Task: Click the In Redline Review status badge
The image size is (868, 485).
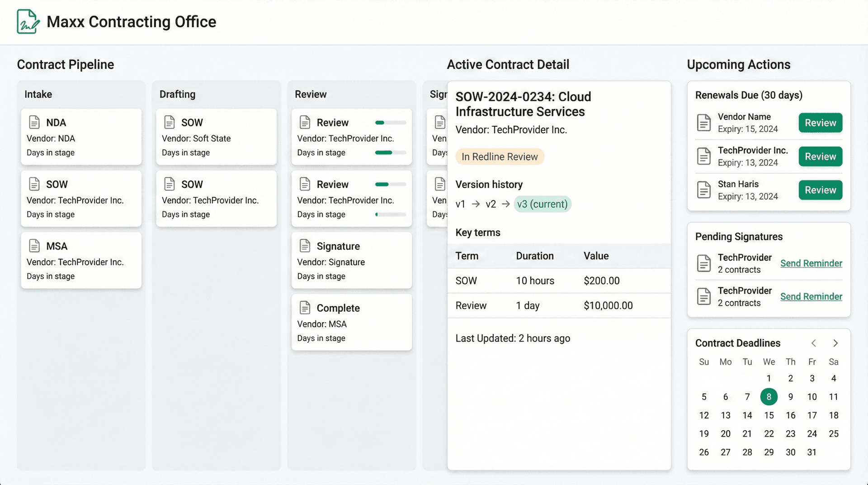Action: click(x=500, y=157)
